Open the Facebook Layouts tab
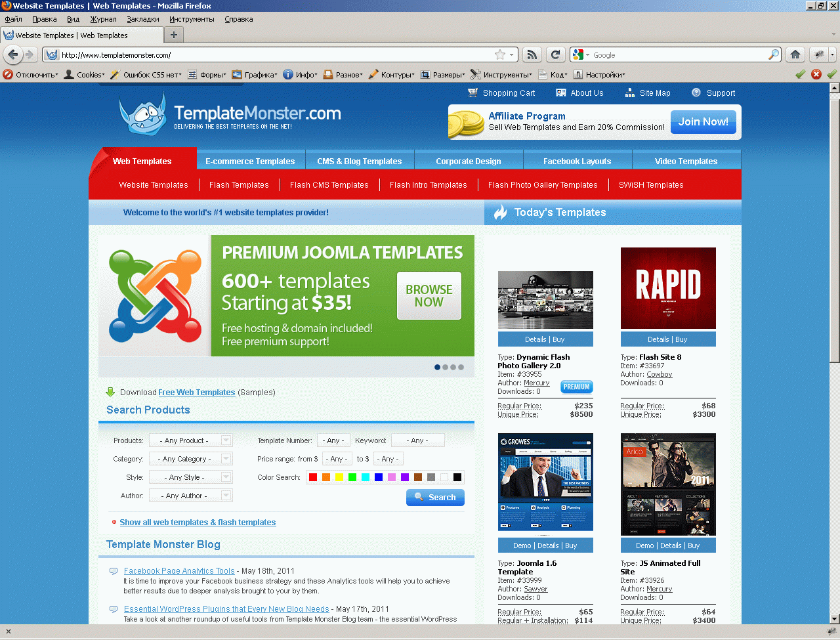Screen dimensions: 840x640 (577, 161)
